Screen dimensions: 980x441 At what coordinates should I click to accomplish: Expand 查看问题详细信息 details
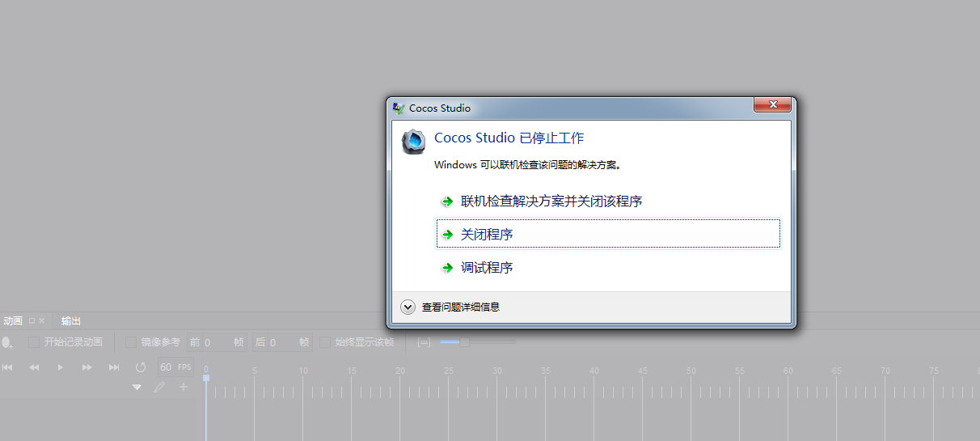tap(450, 307)
